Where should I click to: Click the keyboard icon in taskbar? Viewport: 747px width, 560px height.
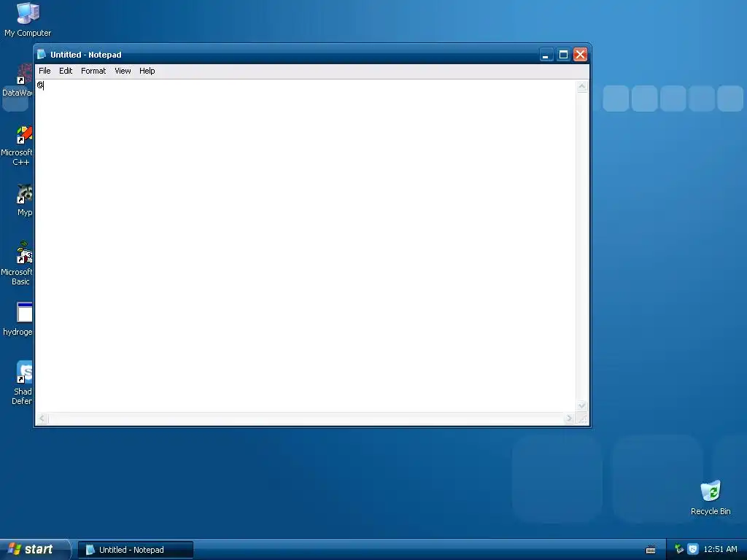[x=651, y=550]
